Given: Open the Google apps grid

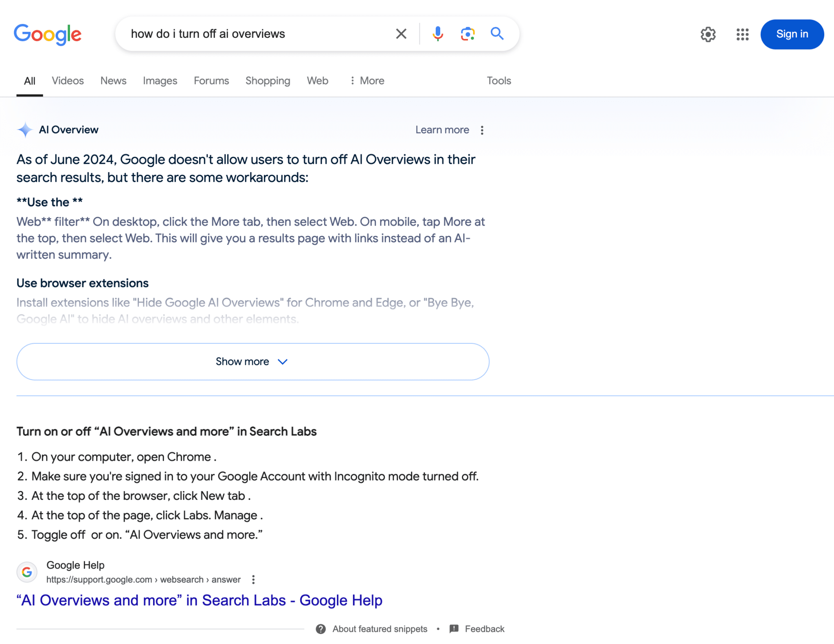Looking at the screenshot, I should 742,35.
